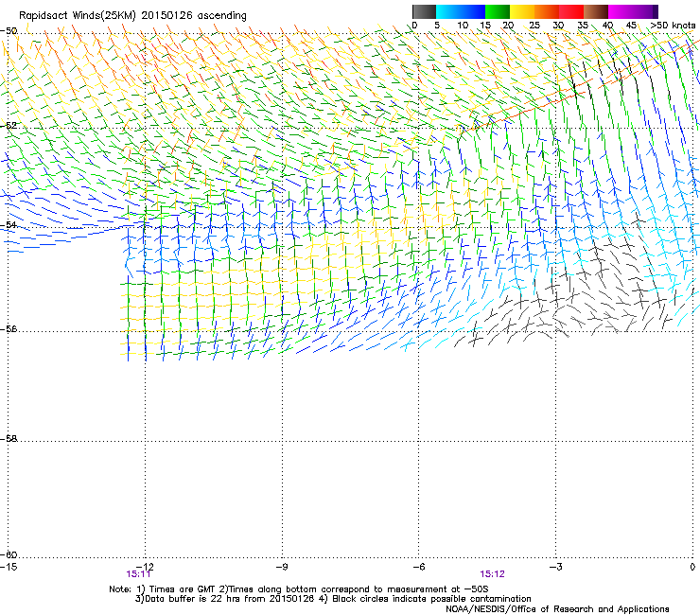
Task: Click the red 30-35 knots legend swatch
Action: (571, 11)
